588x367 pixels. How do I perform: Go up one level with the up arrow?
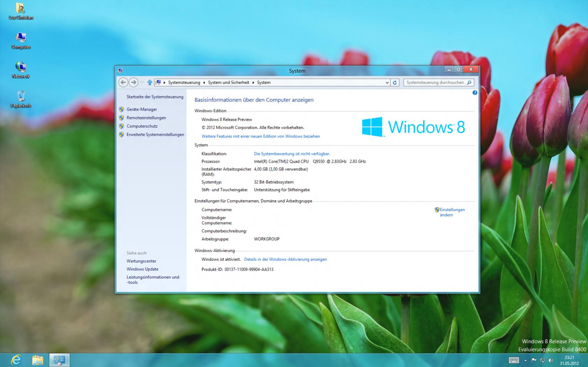coord(150,83)
